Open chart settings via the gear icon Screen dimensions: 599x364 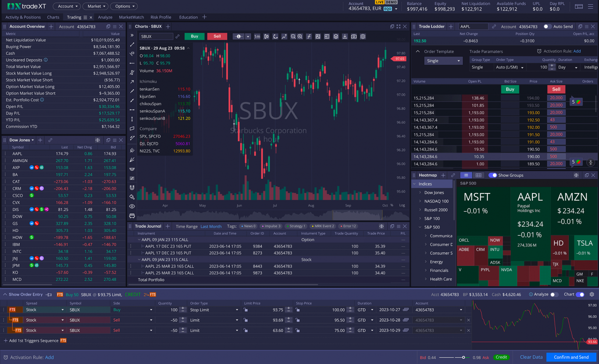click(x=363, y=36)
